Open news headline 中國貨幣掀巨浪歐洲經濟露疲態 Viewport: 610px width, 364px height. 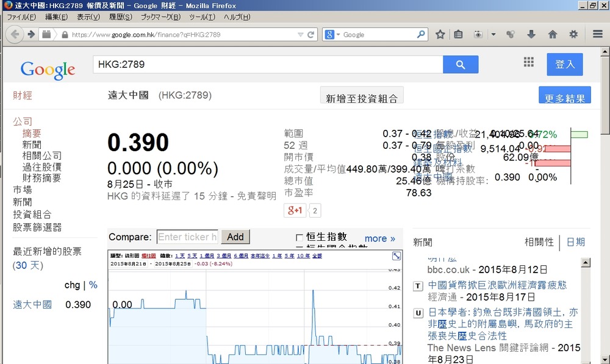click(497, 285)
